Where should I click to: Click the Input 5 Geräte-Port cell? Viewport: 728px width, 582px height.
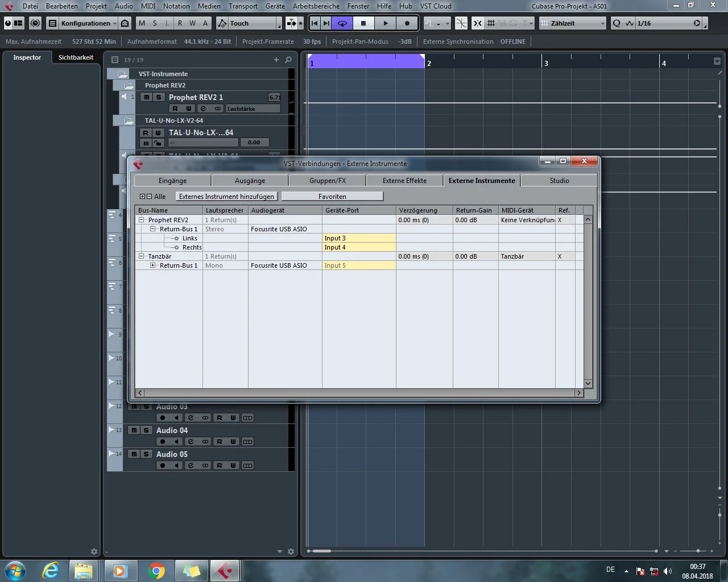click(359, 265)
